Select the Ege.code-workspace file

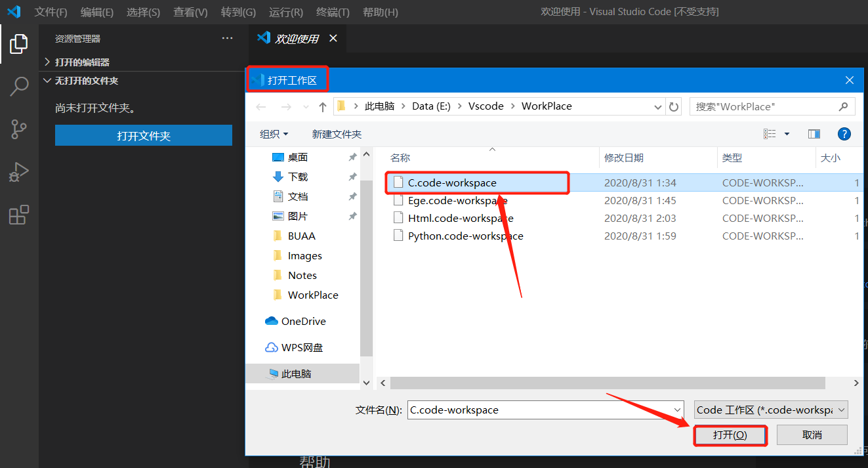(457, 200)
